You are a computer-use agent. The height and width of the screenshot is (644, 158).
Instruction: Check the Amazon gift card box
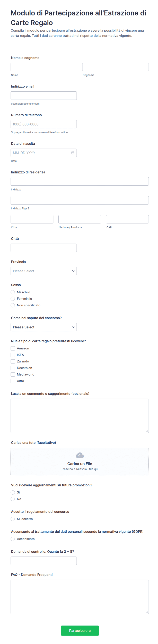[x=13, y=348]
